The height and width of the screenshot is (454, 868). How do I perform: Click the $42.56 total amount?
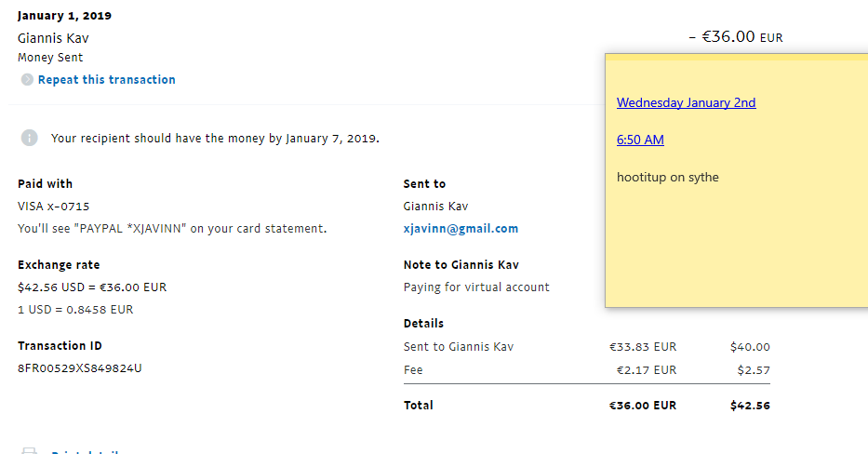click(x=750, y=406)
